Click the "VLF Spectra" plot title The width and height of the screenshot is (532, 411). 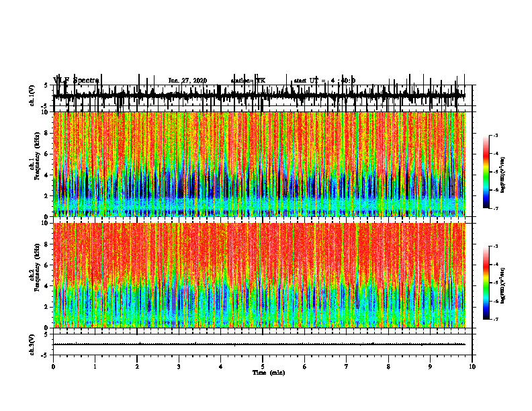pyautogui.click(x=76, y=81)
